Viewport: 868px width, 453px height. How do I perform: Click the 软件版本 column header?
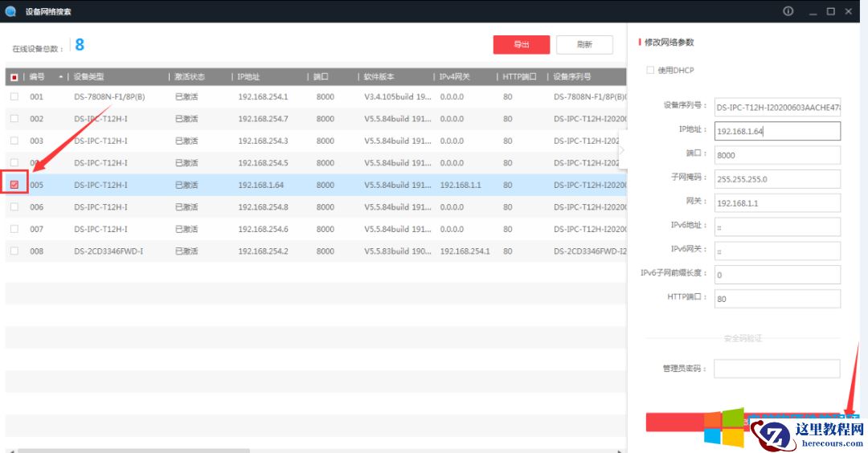pos(379,77)
